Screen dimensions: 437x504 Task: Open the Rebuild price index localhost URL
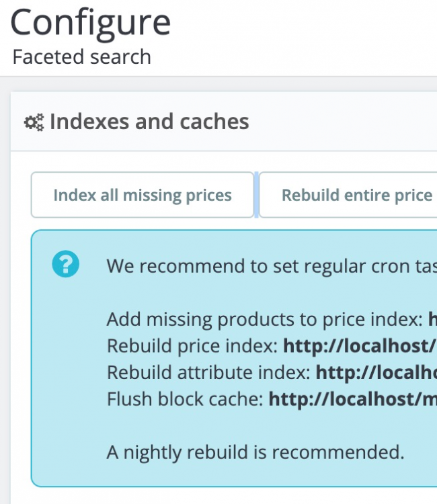(x=360, y=345)
